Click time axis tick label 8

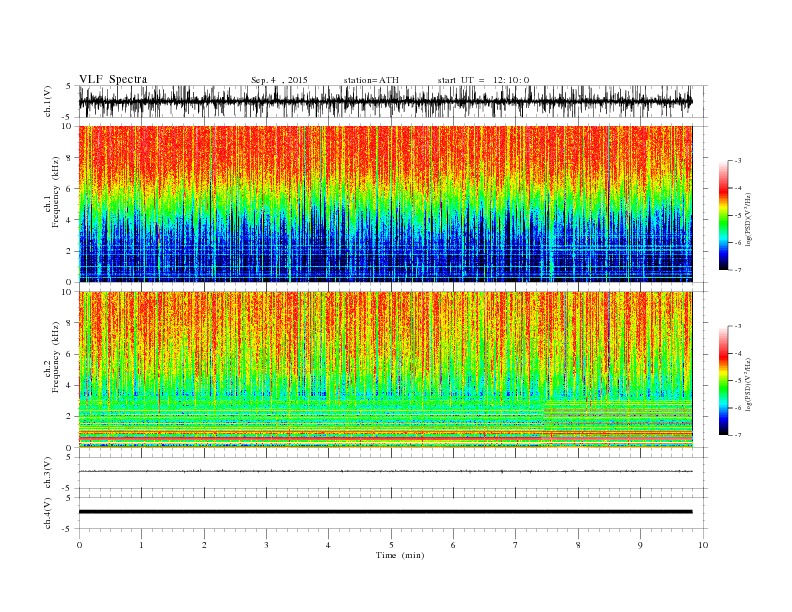click(578, 545)
